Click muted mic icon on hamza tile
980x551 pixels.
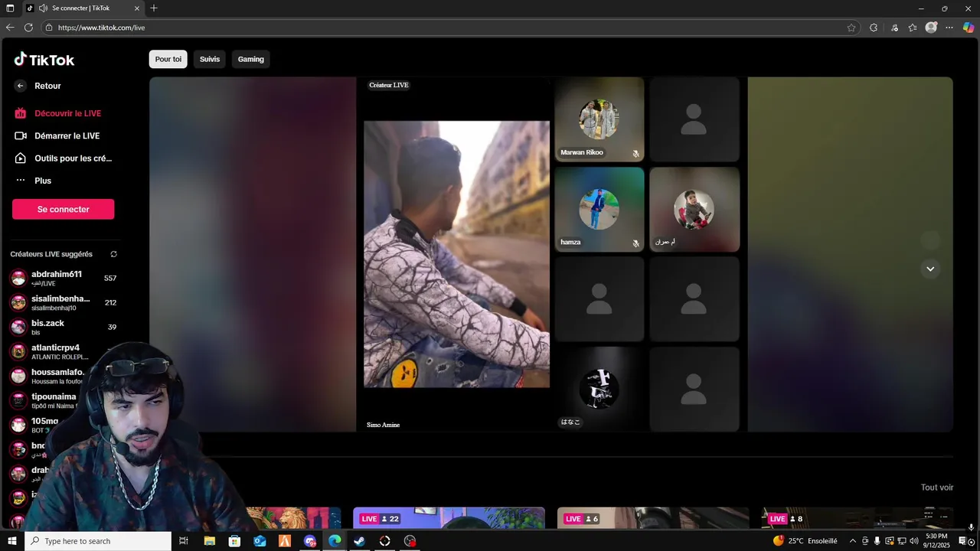tap(635, 243)
